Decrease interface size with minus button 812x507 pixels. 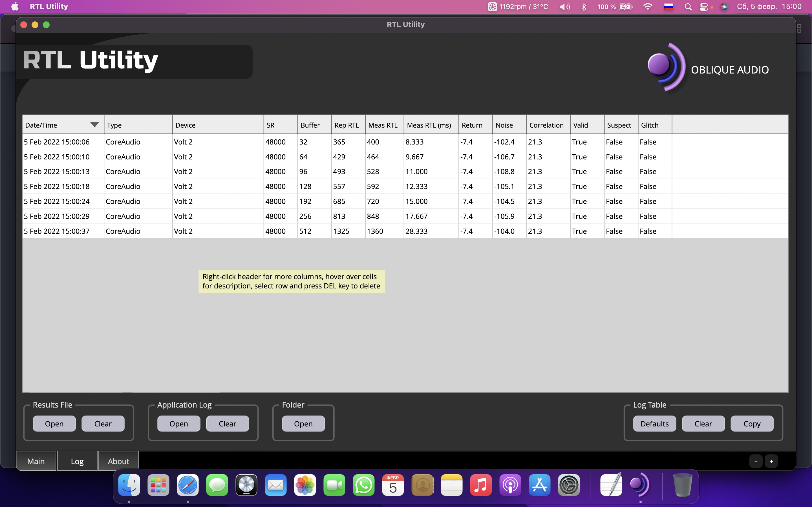pos(756,461)
